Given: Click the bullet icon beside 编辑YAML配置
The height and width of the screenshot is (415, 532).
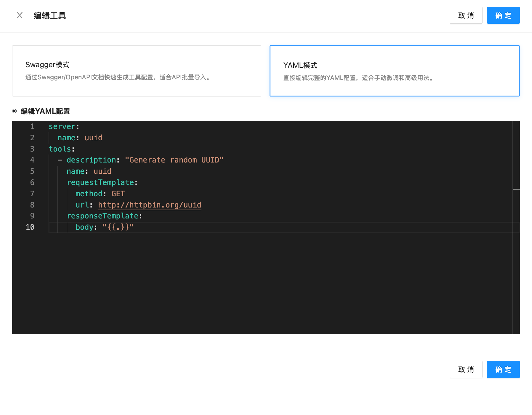Looking at the screenshot, I should (15, 111).
